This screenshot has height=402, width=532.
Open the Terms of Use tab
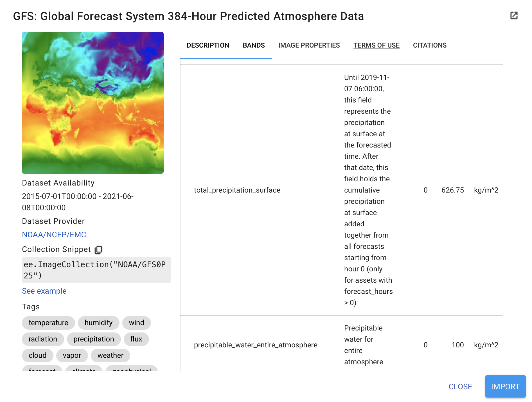(376, 45)
